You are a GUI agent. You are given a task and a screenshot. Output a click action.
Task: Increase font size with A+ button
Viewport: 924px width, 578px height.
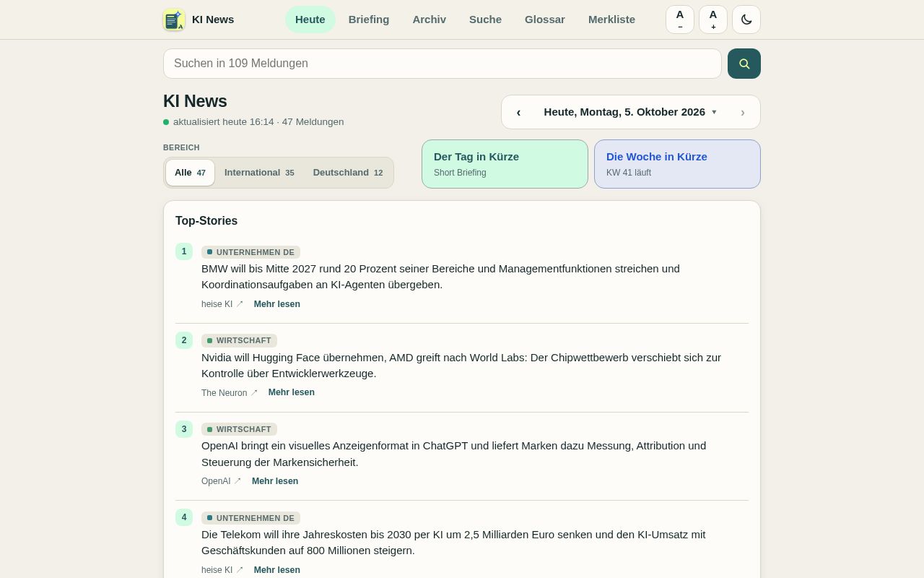pyautogui.click(x=713, y=20)
